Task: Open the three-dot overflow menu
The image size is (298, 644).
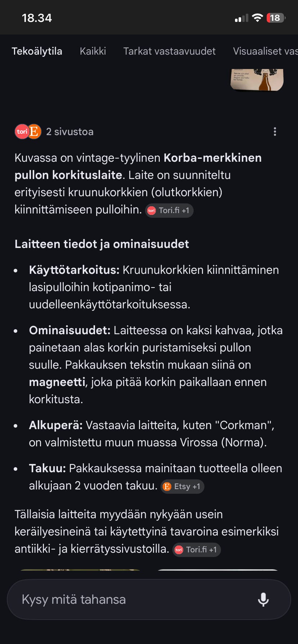Action: pos(275,132)
